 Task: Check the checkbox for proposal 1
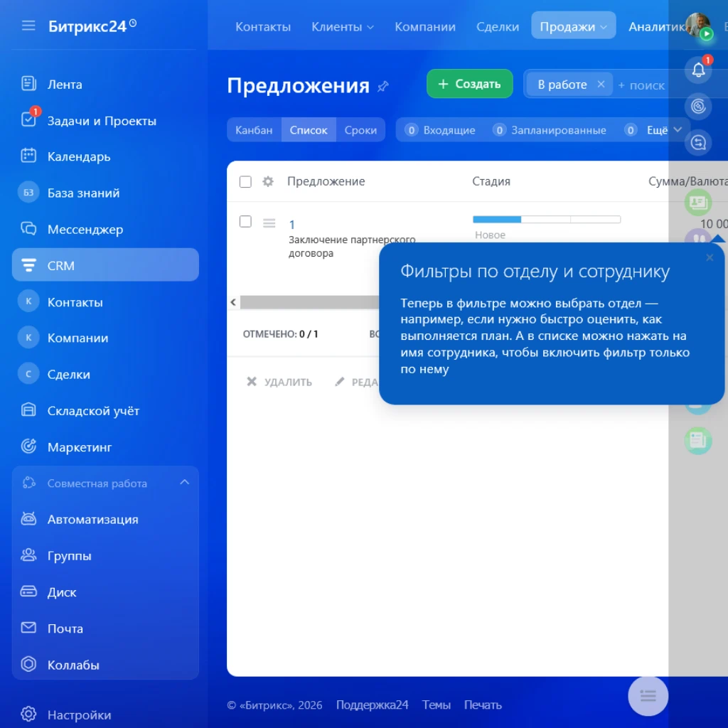pos(245,221)
